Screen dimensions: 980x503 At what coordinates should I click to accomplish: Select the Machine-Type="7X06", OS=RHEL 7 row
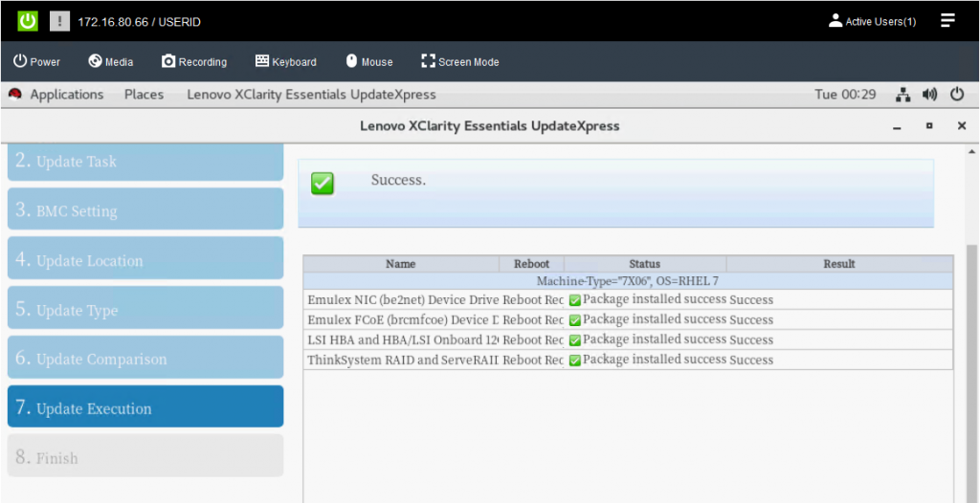628,281
